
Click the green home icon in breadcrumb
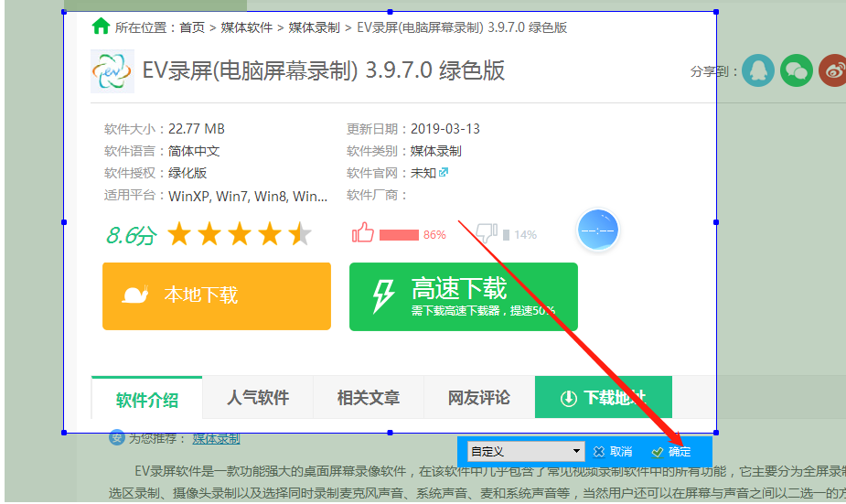point(101,26)
